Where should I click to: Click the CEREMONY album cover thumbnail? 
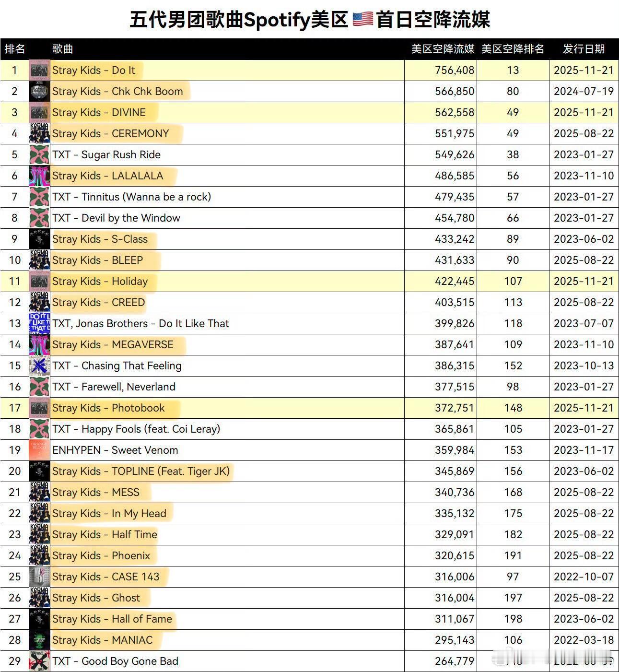pyautogui.click(x=39, y=133)
